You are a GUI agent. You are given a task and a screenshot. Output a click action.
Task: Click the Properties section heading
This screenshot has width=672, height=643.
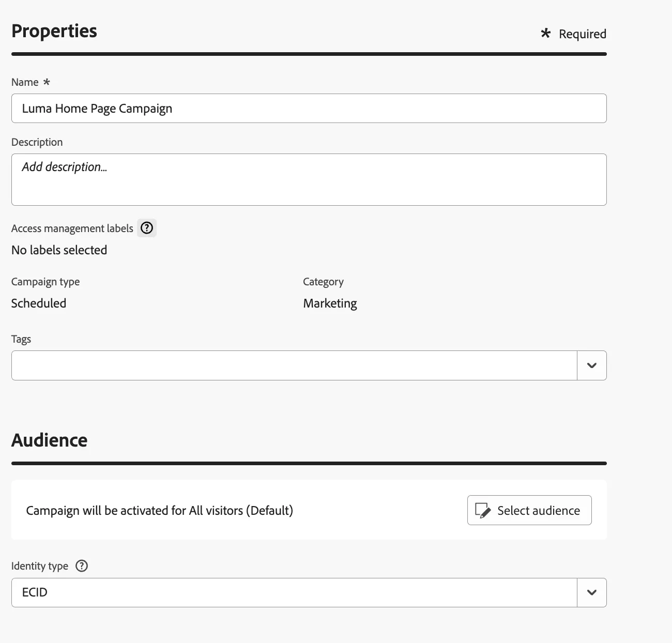coord(54,31)
